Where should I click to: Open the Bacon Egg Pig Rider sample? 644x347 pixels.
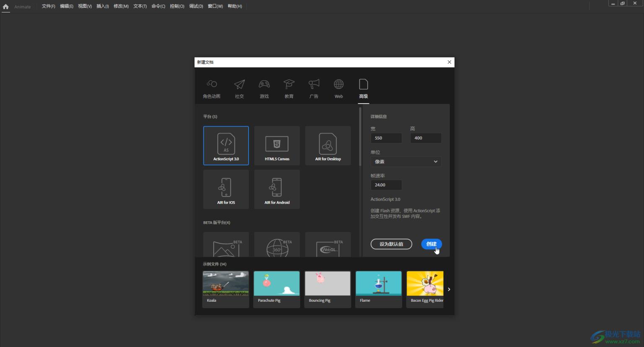point(425,289)
